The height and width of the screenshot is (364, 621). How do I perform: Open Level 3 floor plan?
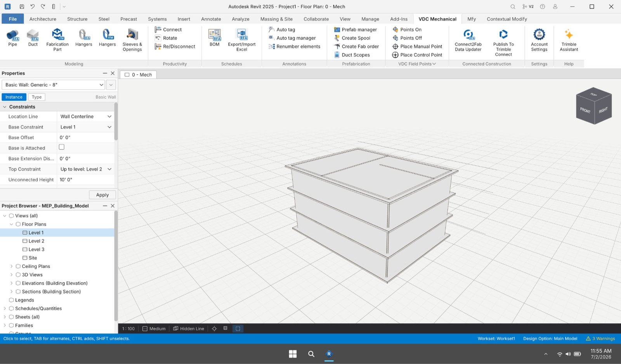[x=36, y=250]
